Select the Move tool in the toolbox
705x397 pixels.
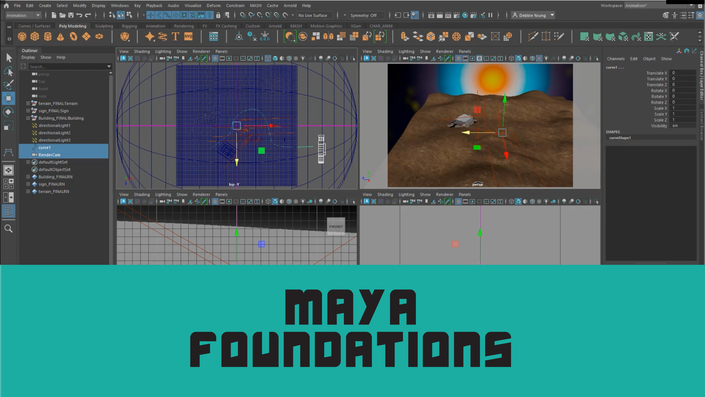[x=9, y=98]
